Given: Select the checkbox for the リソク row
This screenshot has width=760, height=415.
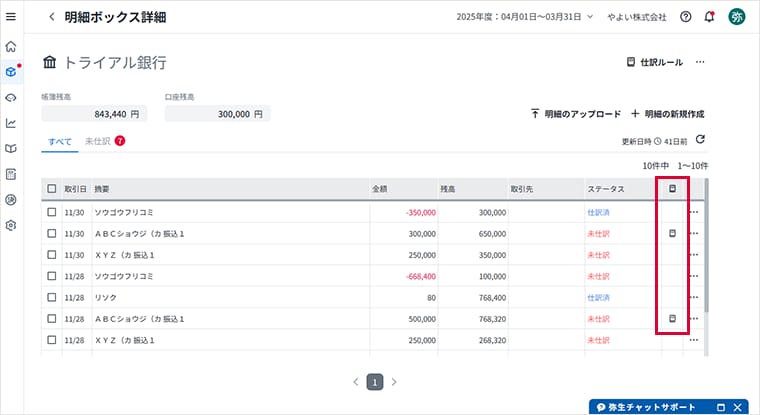Looking at the screenshot, I should coord(52,298).
